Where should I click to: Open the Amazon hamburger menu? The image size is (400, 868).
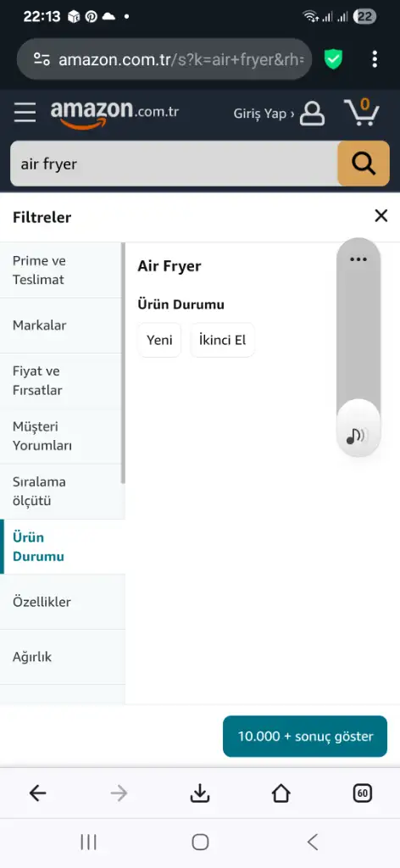[25, 113]
